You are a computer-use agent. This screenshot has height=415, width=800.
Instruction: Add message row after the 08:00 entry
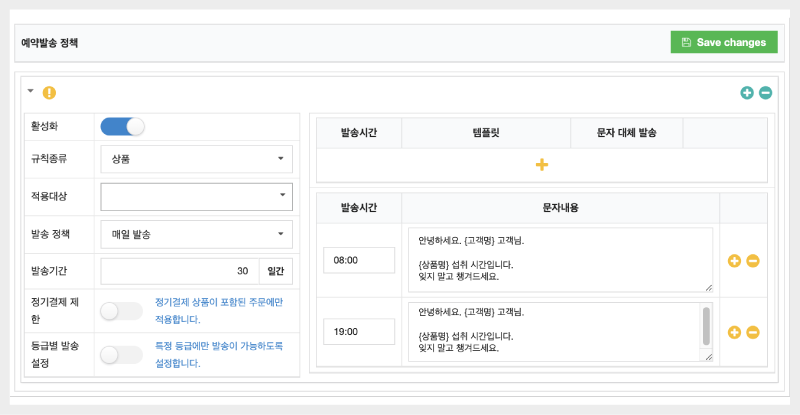point(734,260)
